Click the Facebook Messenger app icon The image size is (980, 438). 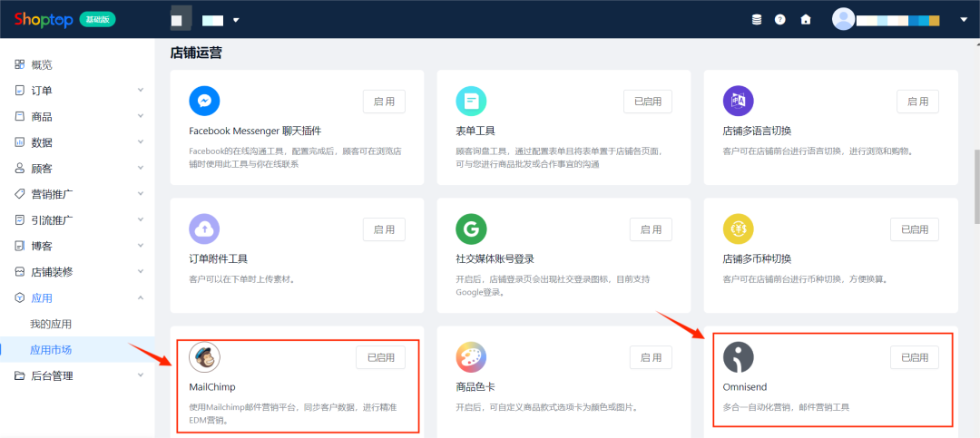tap(204, 102)
